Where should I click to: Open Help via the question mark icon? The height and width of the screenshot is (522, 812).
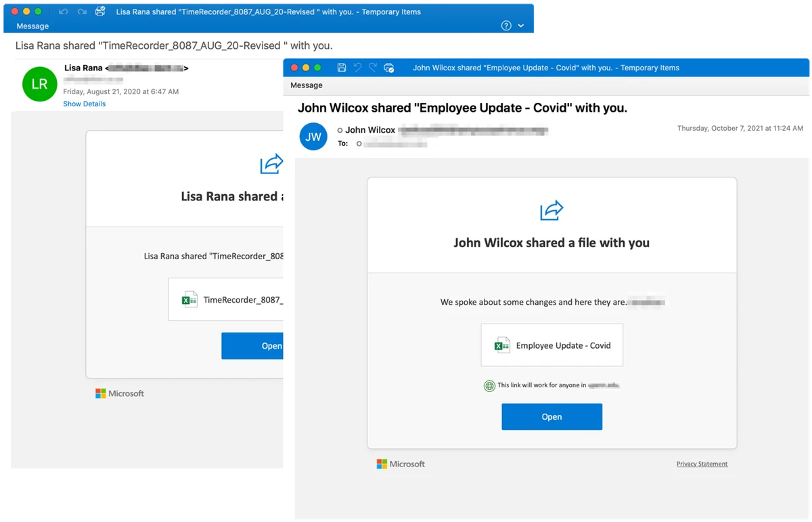click(506, 26)
